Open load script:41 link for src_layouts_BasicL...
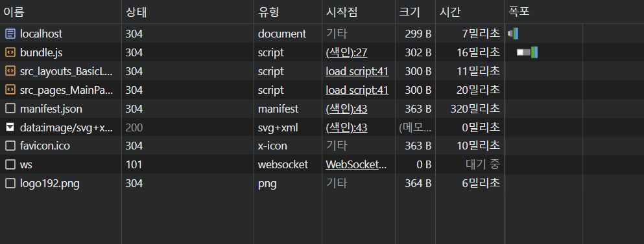644x244 pixels. point(357,71)
